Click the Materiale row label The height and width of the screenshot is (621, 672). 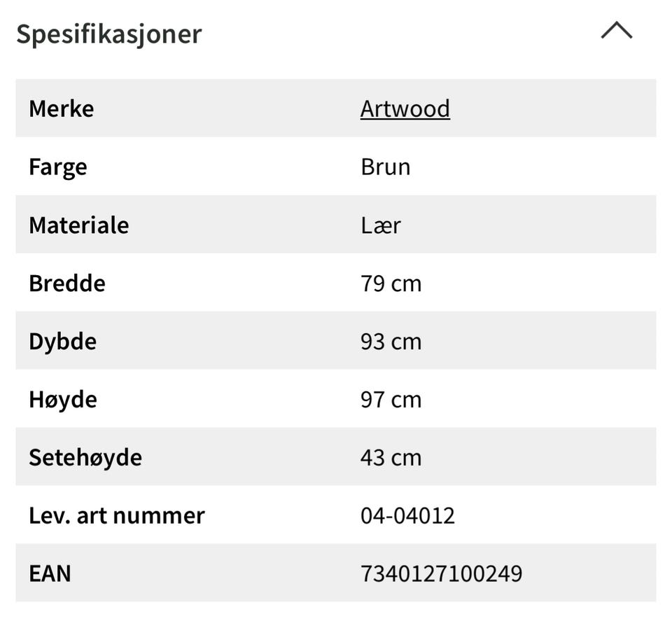[x=79, y=225]
